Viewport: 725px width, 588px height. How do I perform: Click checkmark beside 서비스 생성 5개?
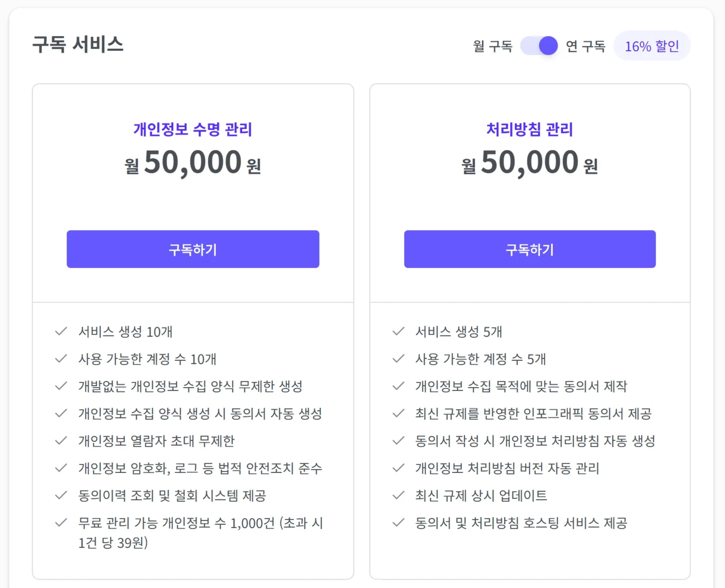pyautogui.click(x=398, y=332)
